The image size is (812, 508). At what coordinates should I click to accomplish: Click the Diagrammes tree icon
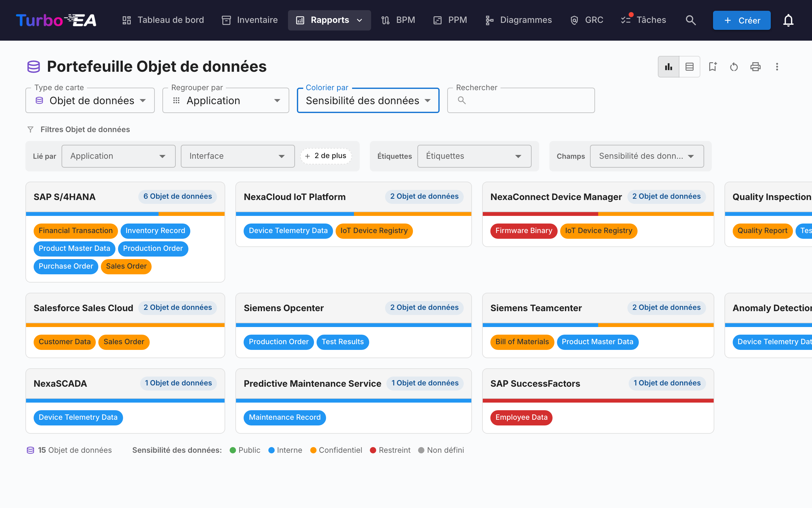[489, 20]
